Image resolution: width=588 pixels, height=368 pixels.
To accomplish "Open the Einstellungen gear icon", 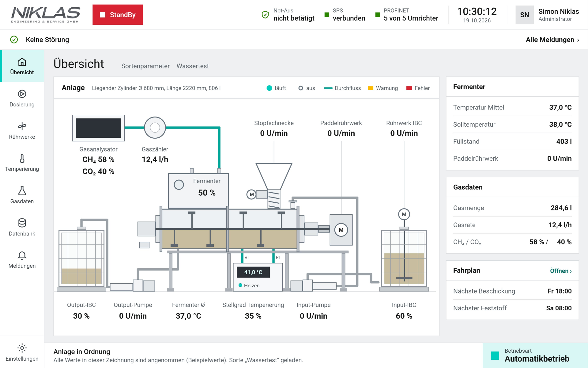I will (22, 348).
